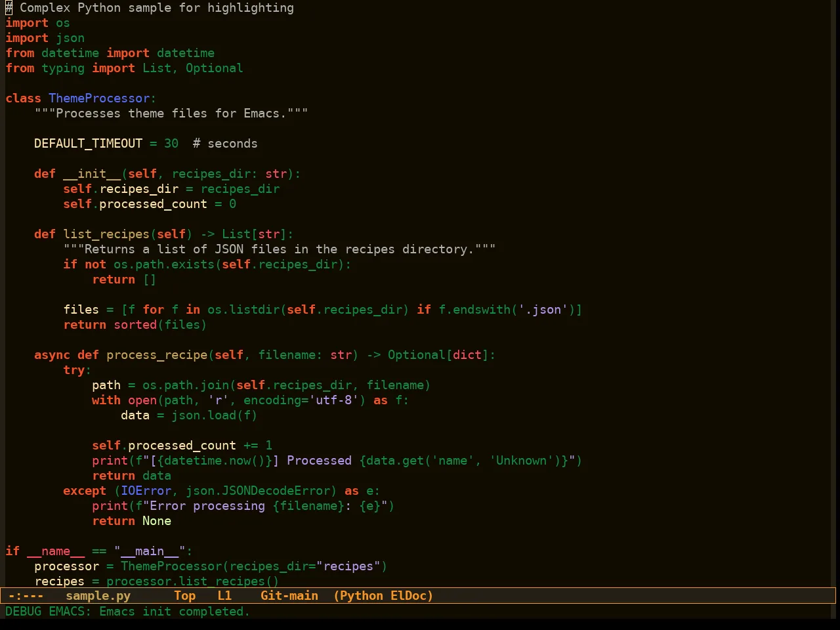Click the 'Returns a list of JSON files' docstring
The width and height of the screenshot is (840, 630).
[x=280, y=249]
